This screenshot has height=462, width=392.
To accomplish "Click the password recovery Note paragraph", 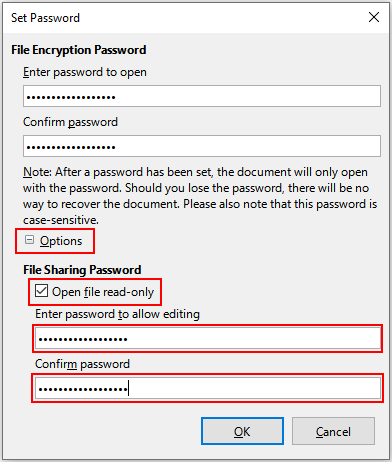I will pos(200,196).
